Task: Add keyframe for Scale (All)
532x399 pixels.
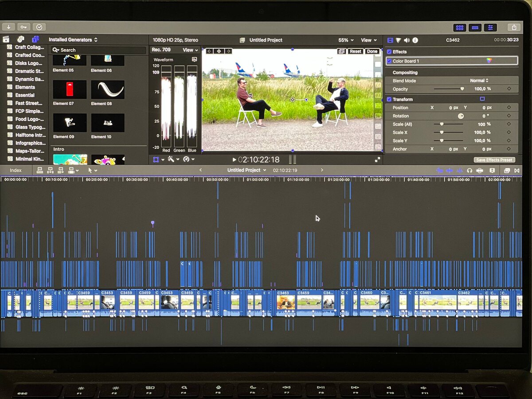Action: pyautogui.click(x=509, y=124)
